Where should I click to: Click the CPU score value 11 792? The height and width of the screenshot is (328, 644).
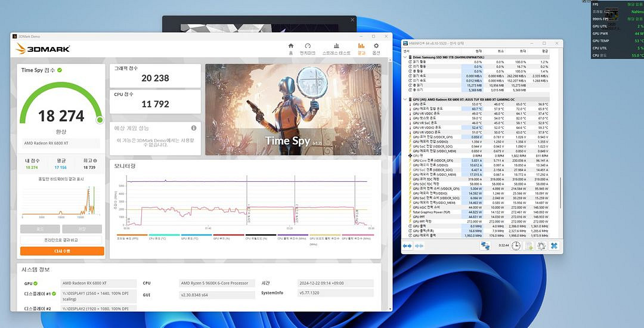coord(155,104)
